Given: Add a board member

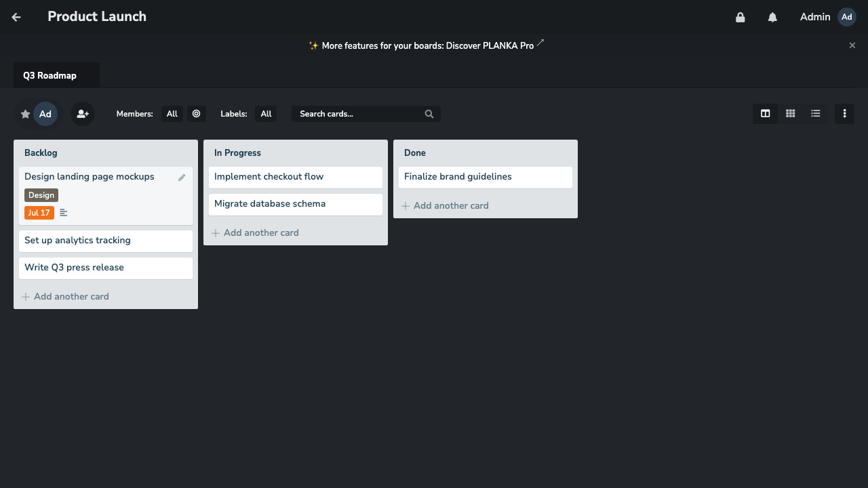Looking at the screenshot, I should [83, 114].
